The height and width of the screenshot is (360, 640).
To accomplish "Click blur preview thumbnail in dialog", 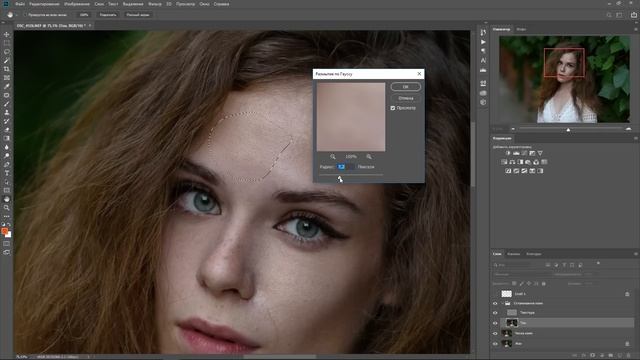I will [351, 117].
